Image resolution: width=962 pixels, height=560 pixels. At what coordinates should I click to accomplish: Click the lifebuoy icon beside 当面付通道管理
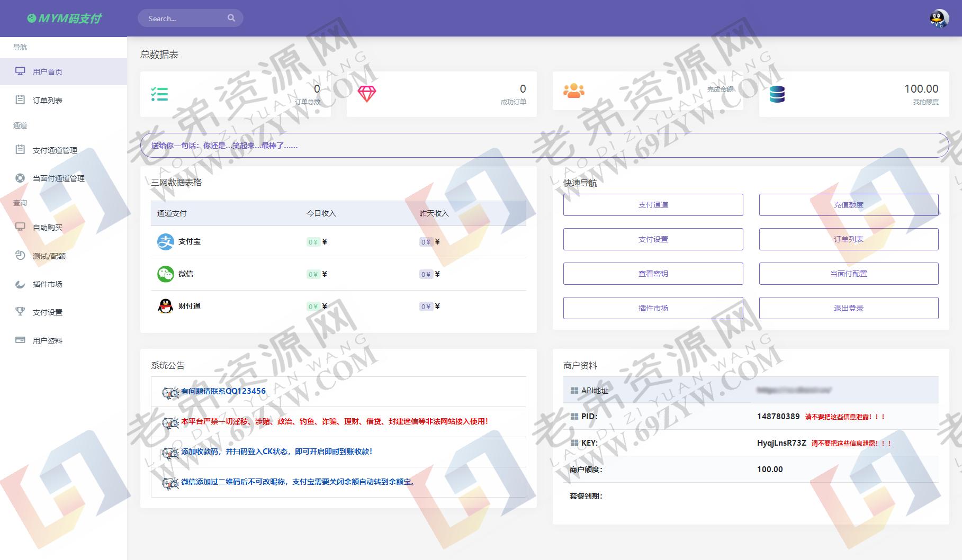(x=20, y=178)
